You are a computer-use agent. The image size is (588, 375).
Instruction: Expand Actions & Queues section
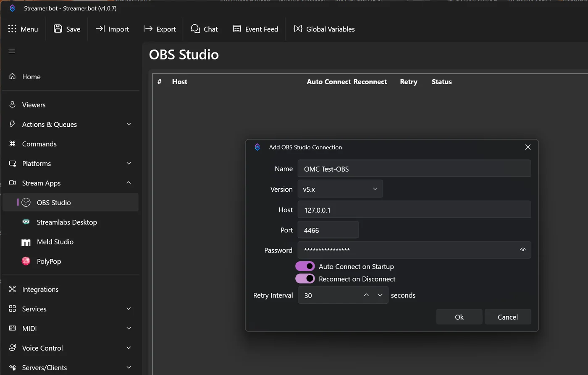(129, 124)
